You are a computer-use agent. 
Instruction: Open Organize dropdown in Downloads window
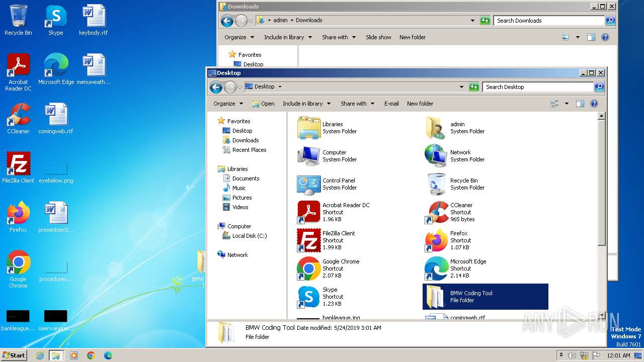pyautogui.click(x=239, y=37)
